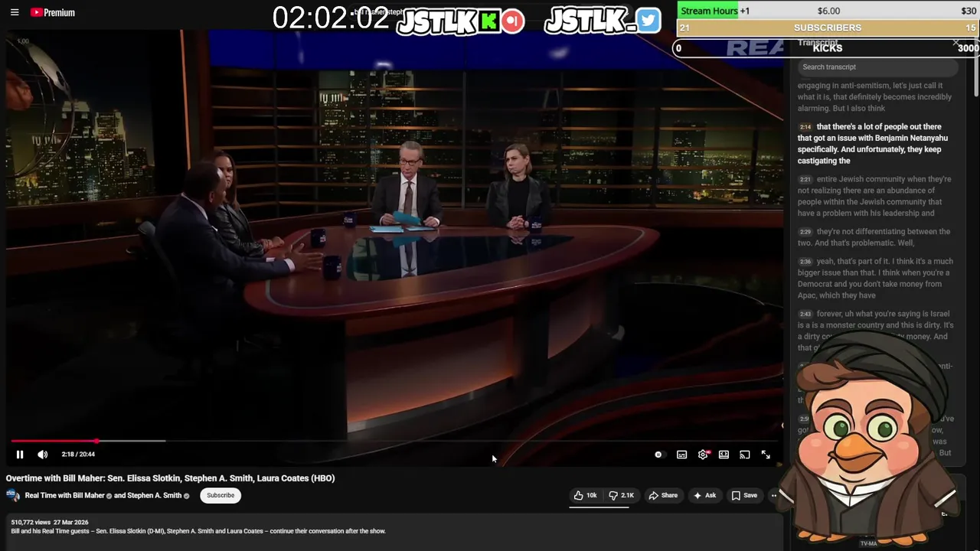Click the red record icon beside JSTLK
Viewport: 980px width, 551px height.
click(513, 21)
